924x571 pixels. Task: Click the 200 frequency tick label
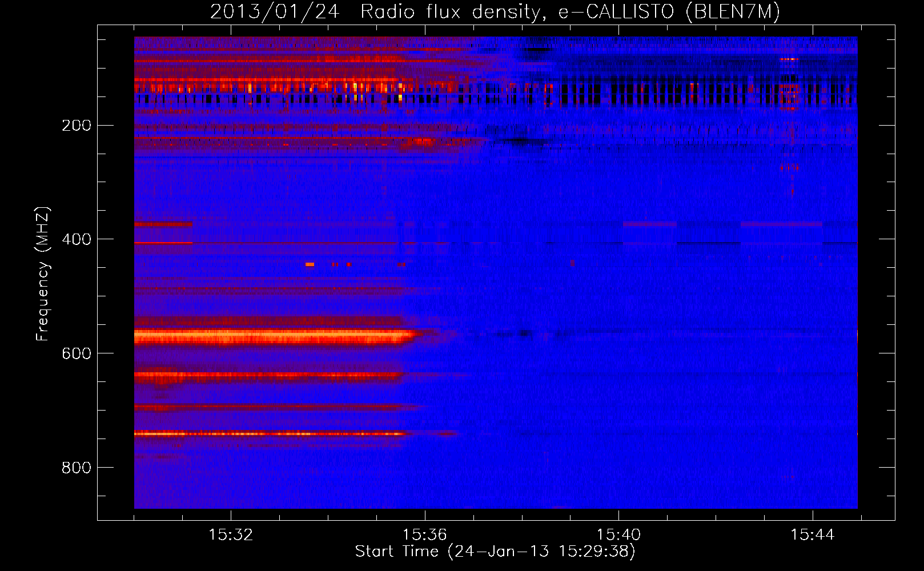[x=77, y=126]
